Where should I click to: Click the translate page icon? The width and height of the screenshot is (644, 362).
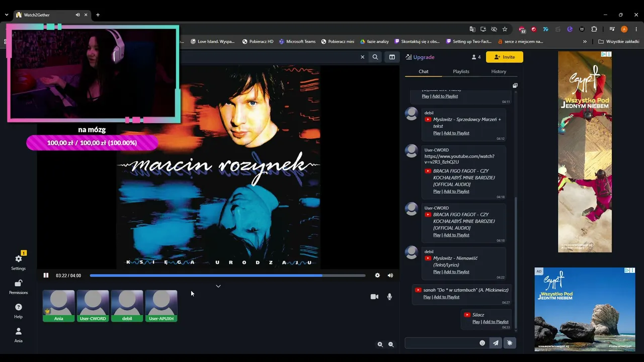[x=472, y=29]
